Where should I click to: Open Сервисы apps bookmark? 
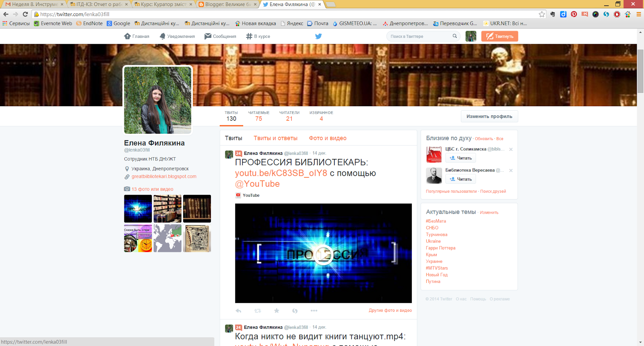pyautogui.click(x=16, y=23)
